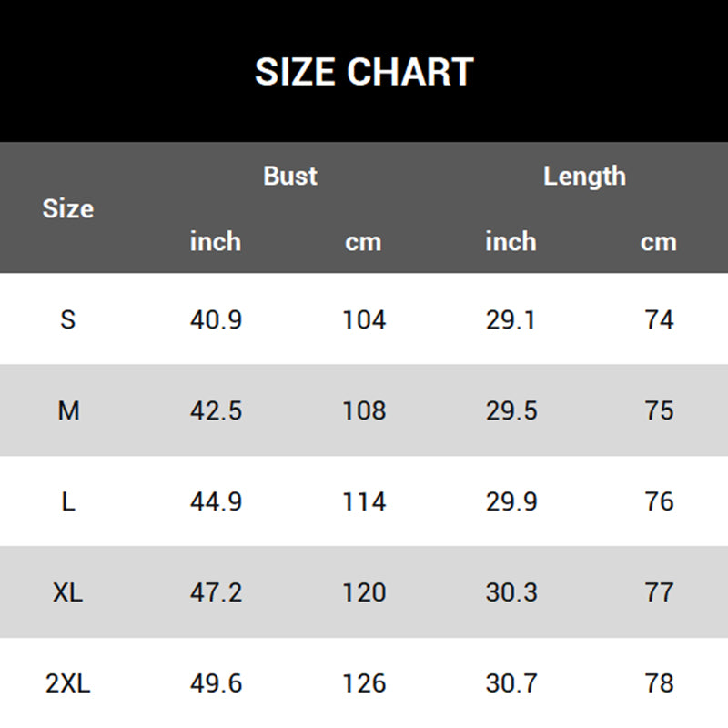The image size is (728, 728).
Task: Click the 78 cm length value
Action: (659, 683)
